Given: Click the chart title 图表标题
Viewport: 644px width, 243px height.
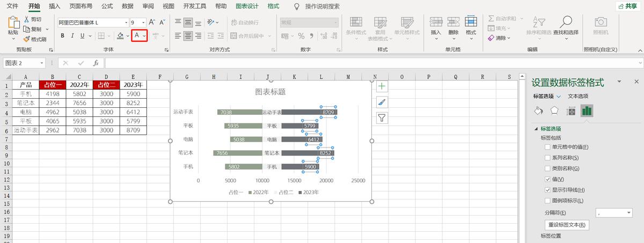Looking at the screenshot, I should click(270, 92).
